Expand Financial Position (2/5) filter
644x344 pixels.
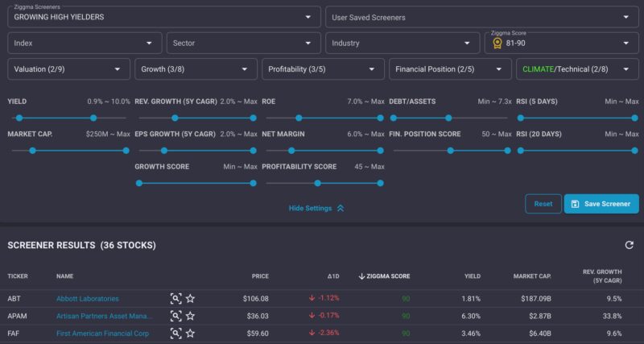pos(450,69)
